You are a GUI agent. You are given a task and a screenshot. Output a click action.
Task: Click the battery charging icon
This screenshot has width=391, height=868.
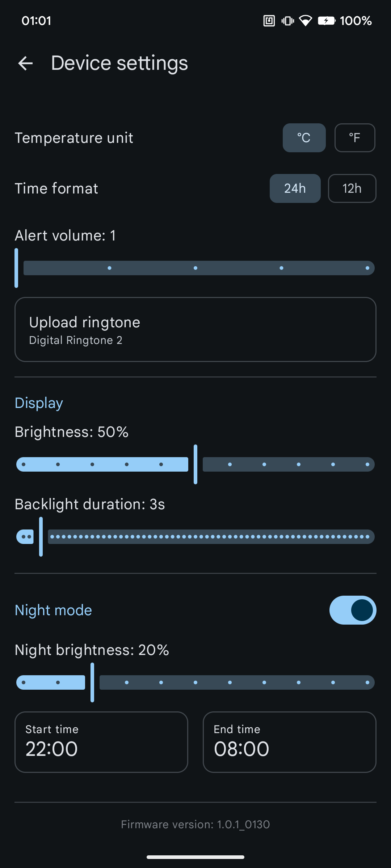(x=326, y=21)
